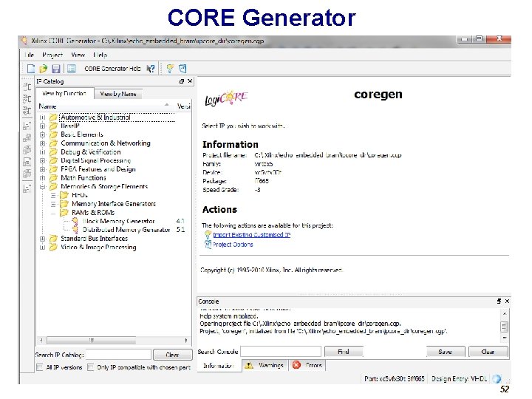Image resolution: width=532 pixels, height=399 pixels.
Task: Open CORE Generator Help
Action: (x=112, y=69)
